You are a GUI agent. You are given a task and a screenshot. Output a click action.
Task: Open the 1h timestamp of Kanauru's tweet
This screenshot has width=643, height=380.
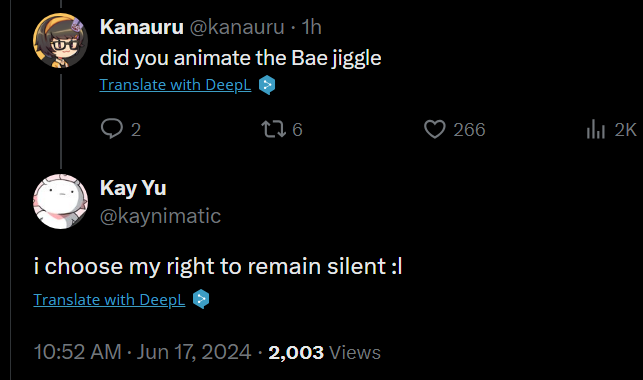311,27
